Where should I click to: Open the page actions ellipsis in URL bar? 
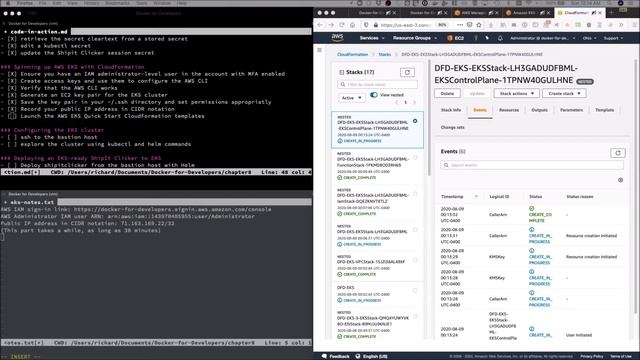tap(460, 25)
